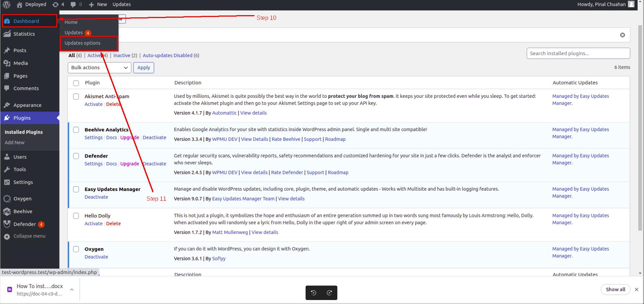Check the Akismet Anti-Spam checkbox

tap(76, 96)
